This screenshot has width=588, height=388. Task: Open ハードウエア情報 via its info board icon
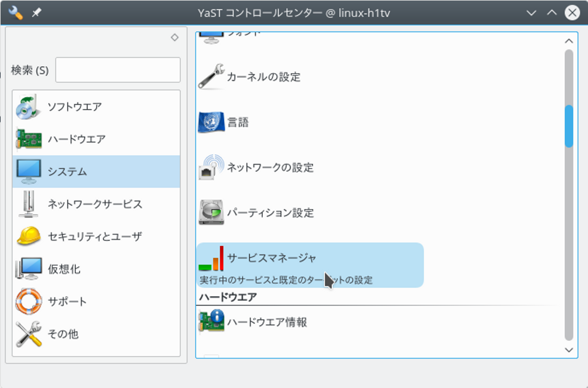coord(211,322)
